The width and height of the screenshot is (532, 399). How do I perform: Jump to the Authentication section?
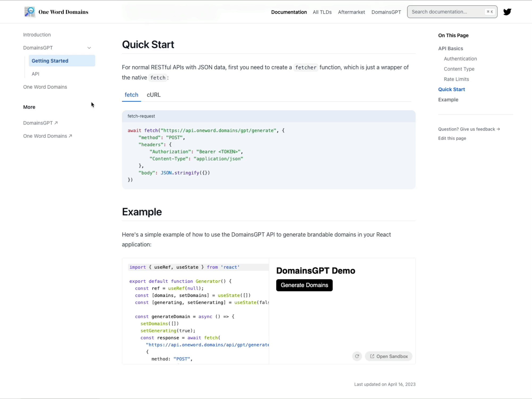pyautogui.click(x=460, y=59)
